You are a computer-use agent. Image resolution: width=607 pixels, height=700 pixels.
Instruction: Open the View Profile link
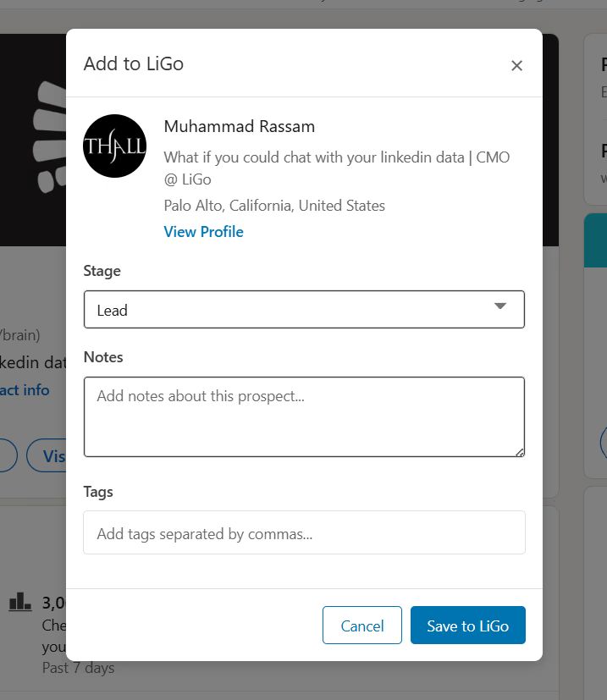coord(203,232)
